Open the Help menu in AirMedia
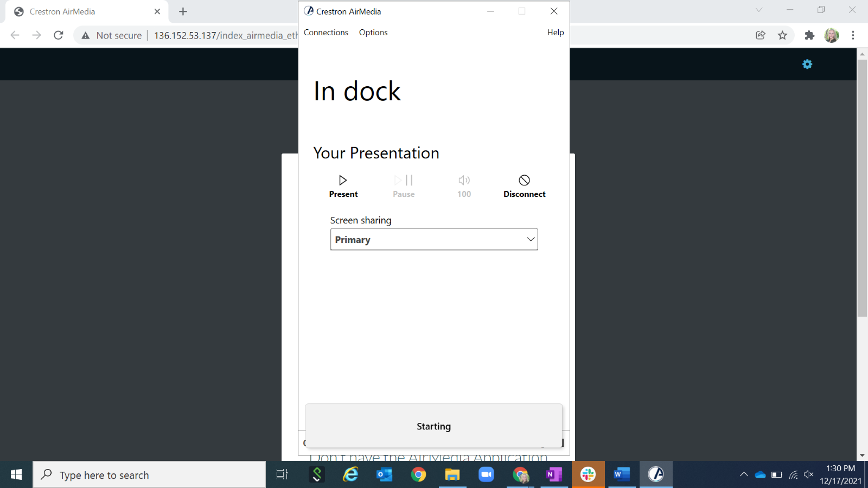Screen dimensions: 868x488 pos(556,33)
